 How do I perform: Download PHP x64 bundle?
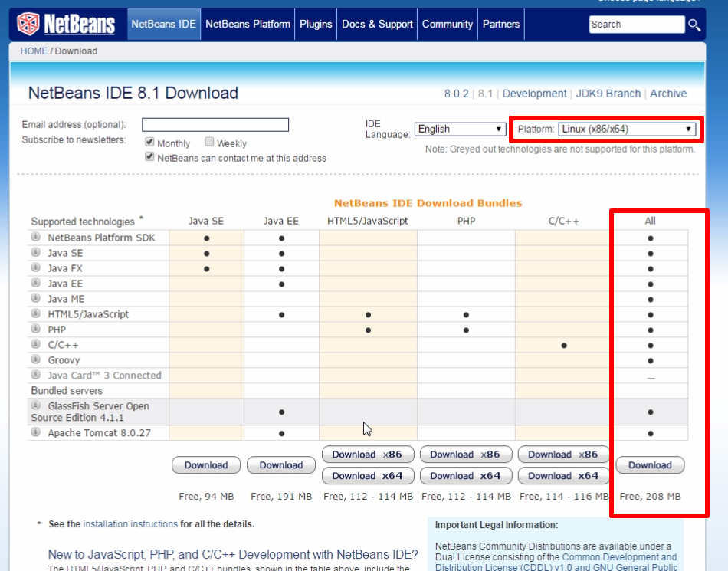coord(466,476)
